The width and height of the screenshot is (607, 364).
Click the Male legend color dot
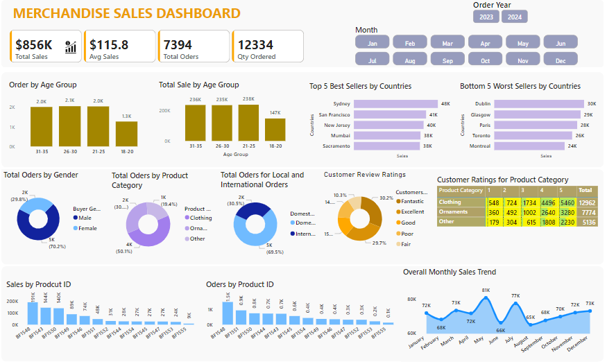tap(76, 218)
